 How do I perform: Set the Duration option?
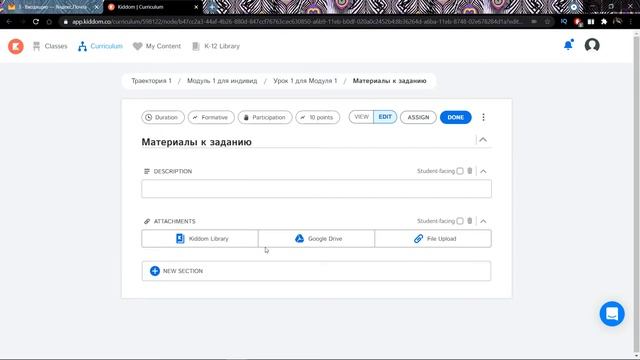[x=162, y=117]
